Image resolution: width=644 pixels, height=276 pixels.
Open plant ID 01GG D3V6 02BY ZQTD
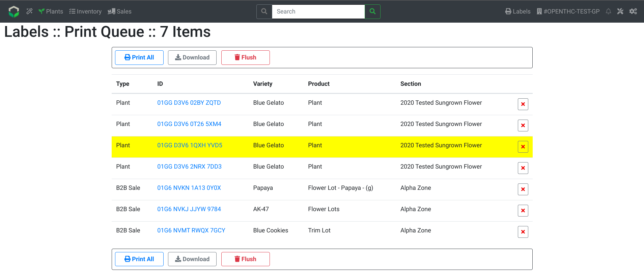pos(189,103)
